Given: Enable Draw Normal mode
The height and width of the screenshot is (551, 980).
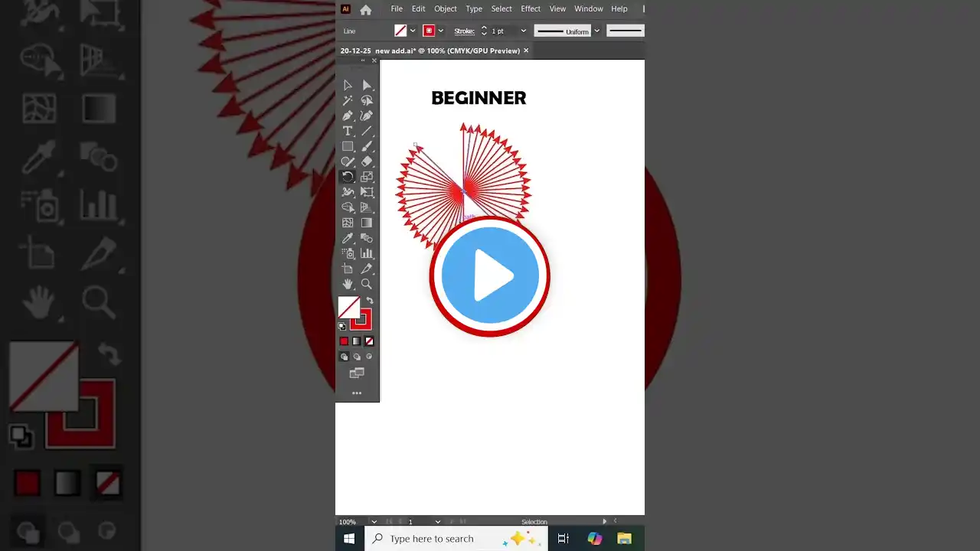Looking at the screenshot, I should click(344, 357).
